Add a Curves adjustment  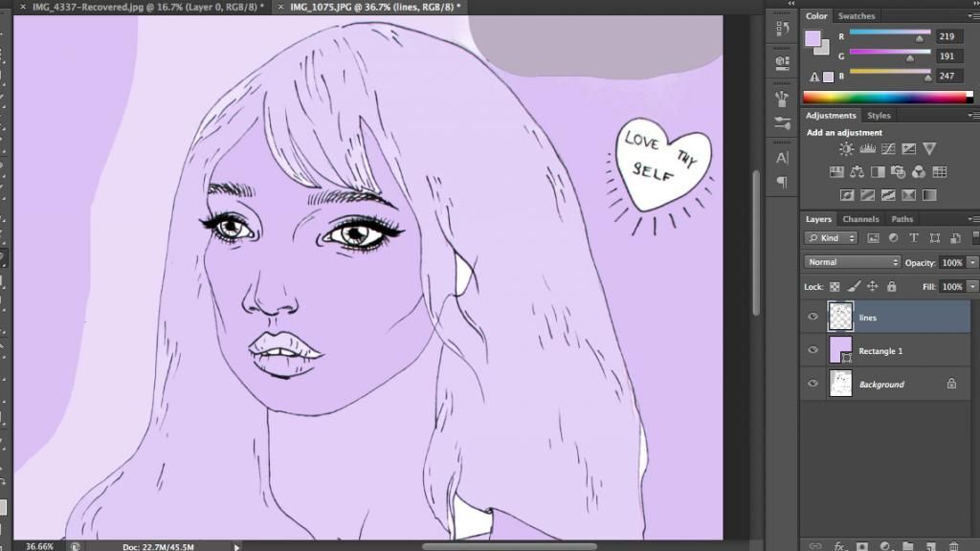888,148
